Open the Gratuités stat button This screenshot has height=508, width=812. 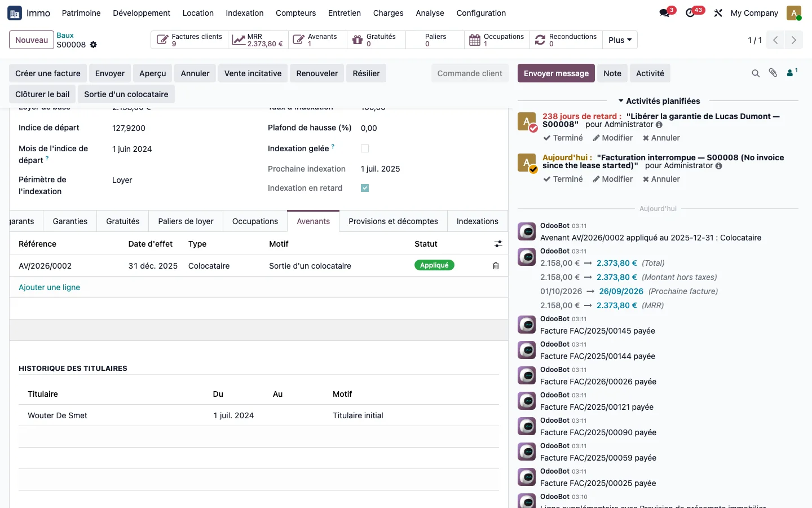pos(376,40)
